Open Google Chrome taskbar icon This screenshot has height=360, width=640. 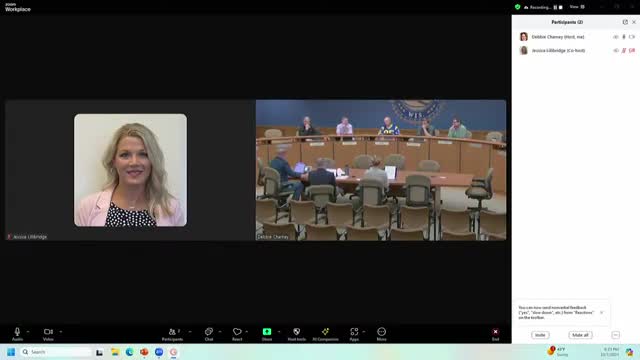point(173,352)
